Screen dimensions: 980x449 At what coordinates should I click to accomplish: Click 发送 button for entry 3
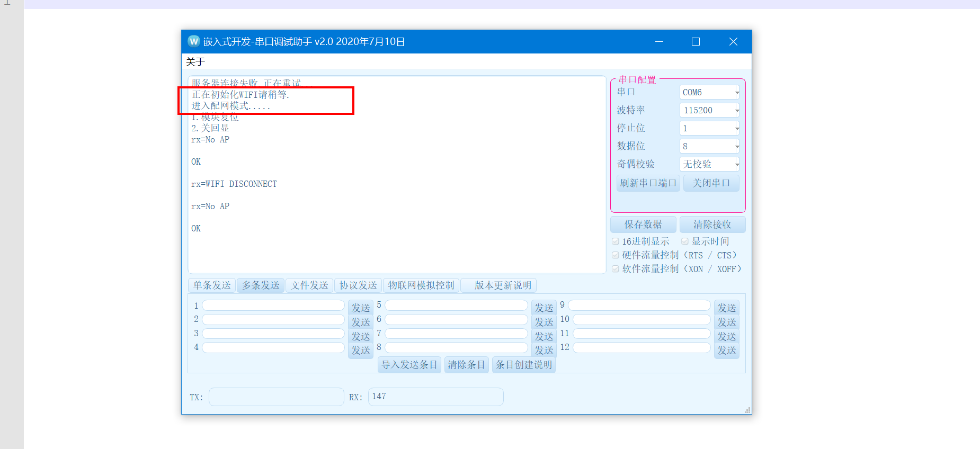pos(361,336)
